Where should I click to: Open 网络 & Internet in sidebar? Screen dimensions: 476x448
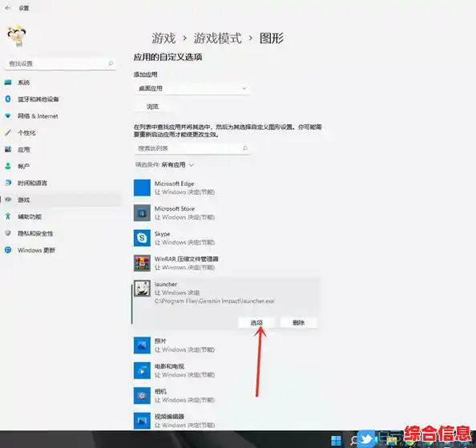click(x=38, y=116)
